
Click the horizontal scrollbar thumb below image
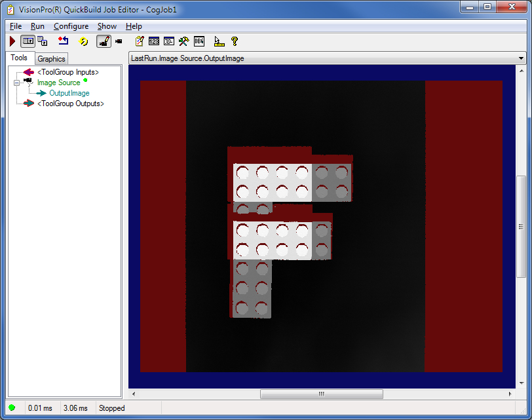[x=321, y=394]
